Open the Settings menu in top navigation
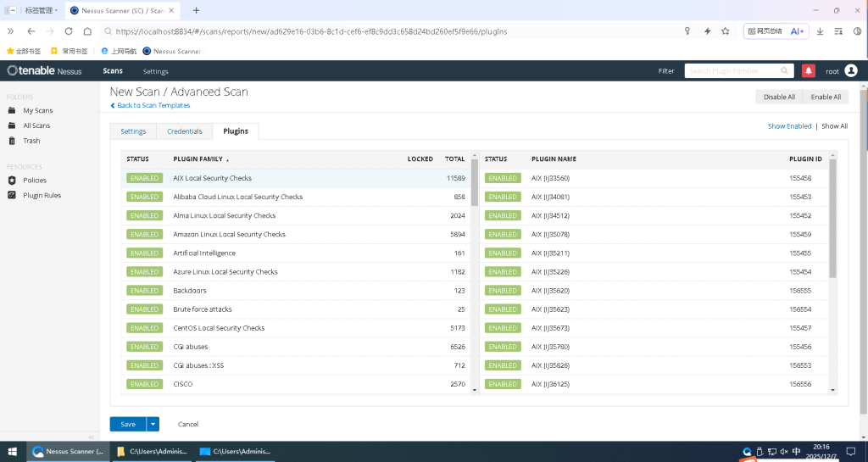 (x=155, y=71)
